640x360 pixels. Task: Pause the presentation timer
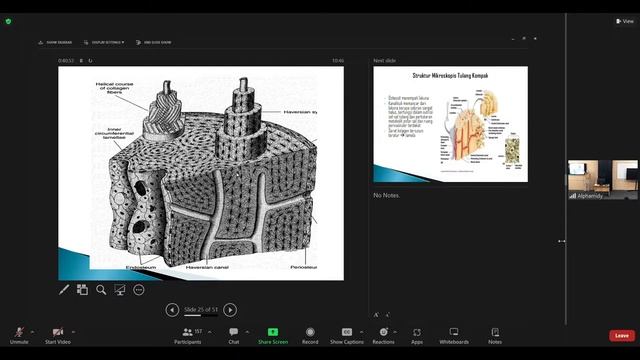81,60
